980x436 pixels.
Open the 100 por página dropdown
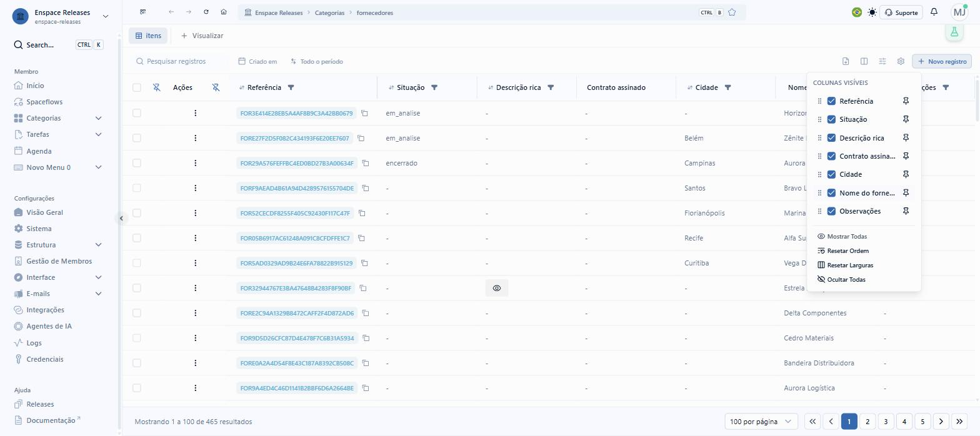(x=761, y=422)
